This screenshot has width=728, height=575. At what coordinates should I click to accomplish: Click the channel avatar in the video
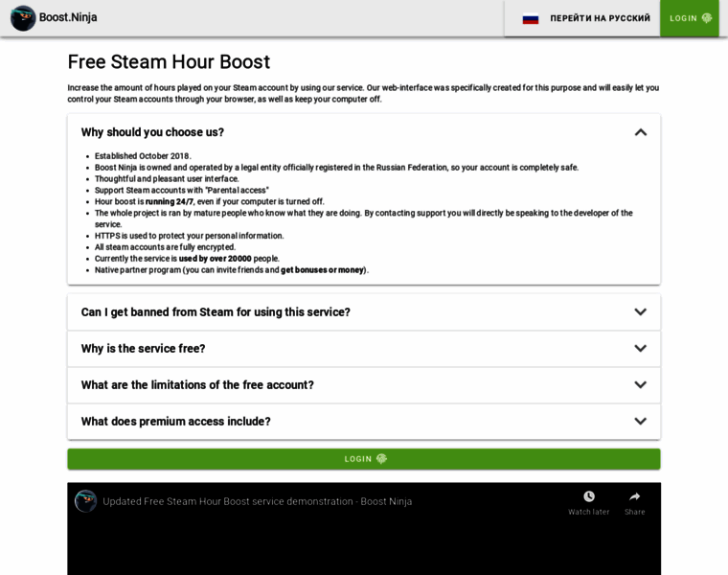85,501
